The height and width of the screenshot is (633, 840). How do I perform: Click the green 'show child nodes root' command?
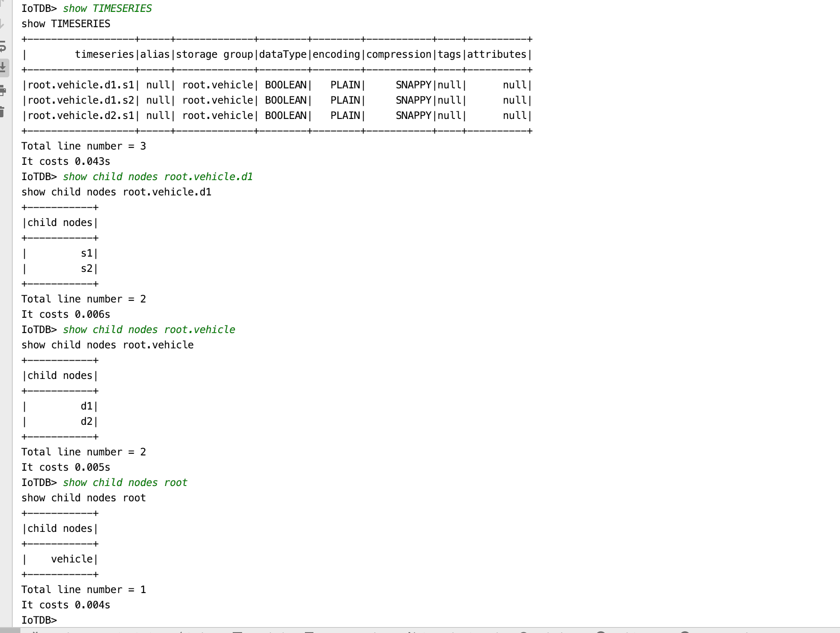[125, 483]
